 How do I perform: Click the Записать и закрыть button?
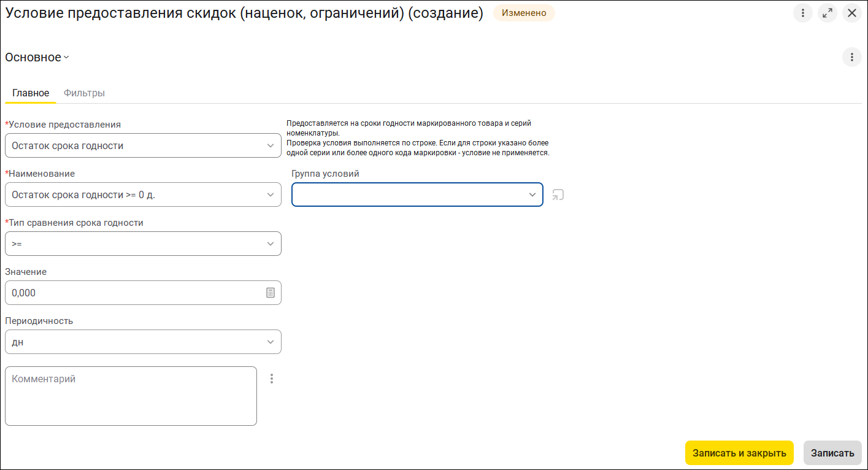click(739, 453)
